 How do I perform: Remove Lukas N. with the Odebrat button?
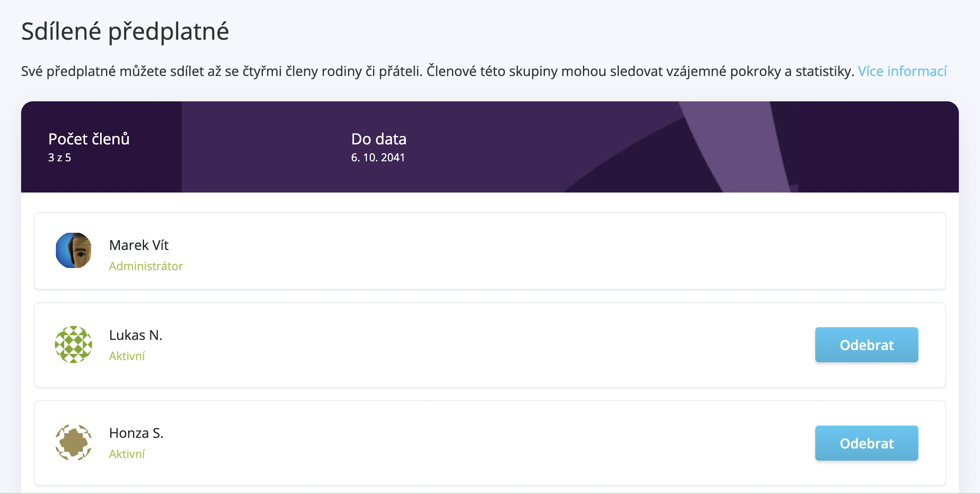[x=866, y=345]
